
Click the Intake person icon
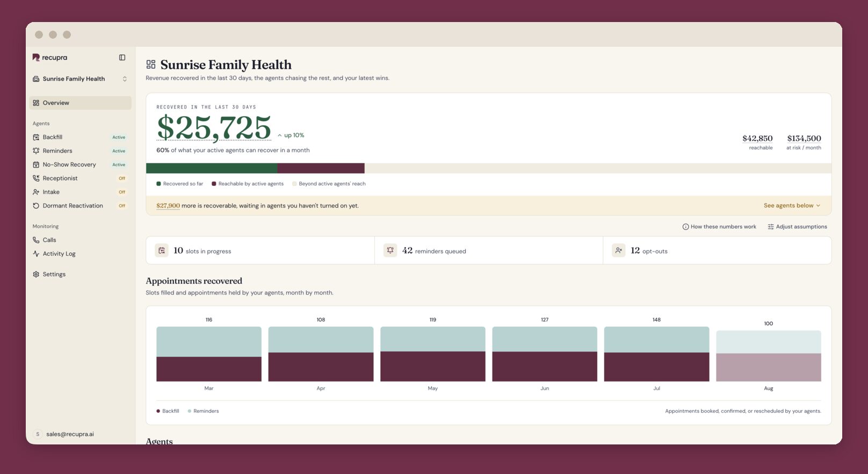coord(36,192)
